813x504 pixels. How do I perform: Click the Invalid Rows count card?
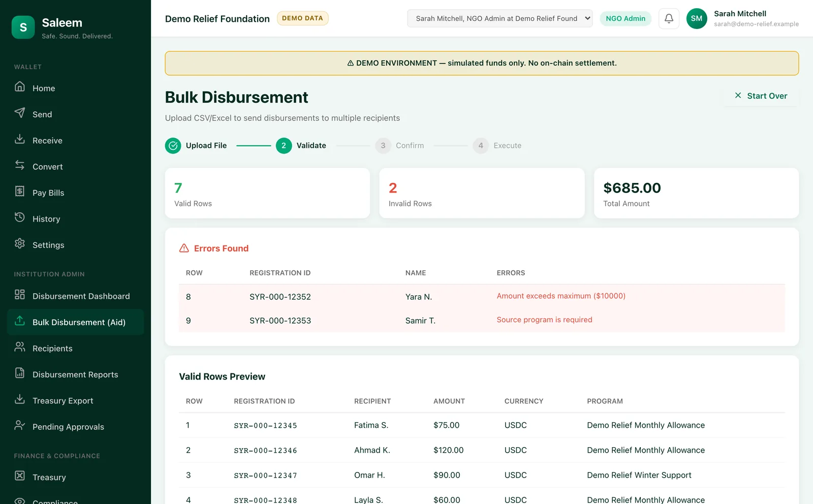[x=482, y=193]
